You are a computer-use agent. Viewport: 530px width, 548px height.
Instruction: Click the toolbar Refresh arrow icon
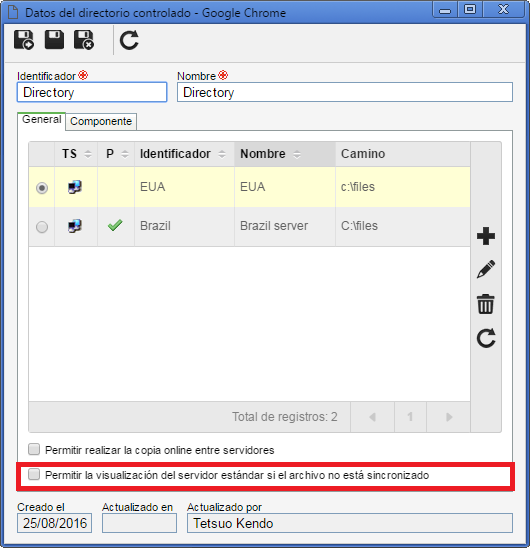129,40
